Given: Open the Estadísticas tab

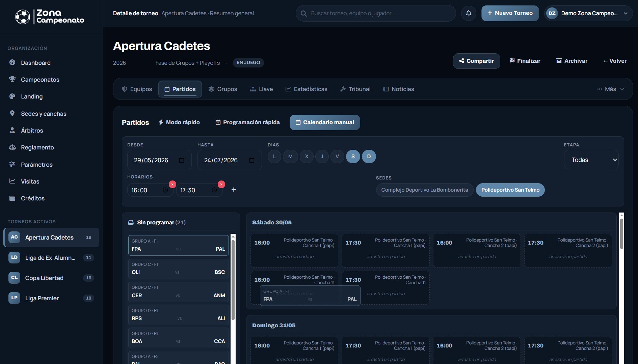Looking at the screenshot, I should [307, 89].
